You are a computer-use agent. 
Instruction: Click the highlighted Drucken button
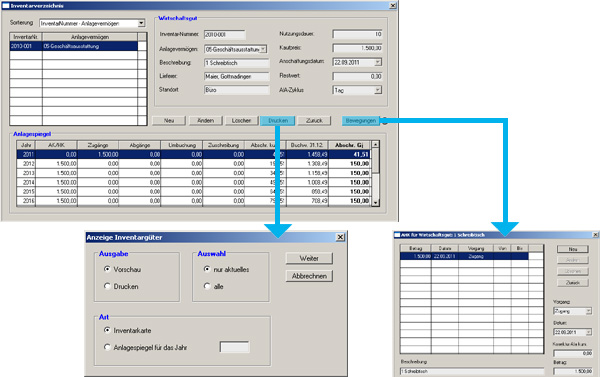(x=278, y=121)
